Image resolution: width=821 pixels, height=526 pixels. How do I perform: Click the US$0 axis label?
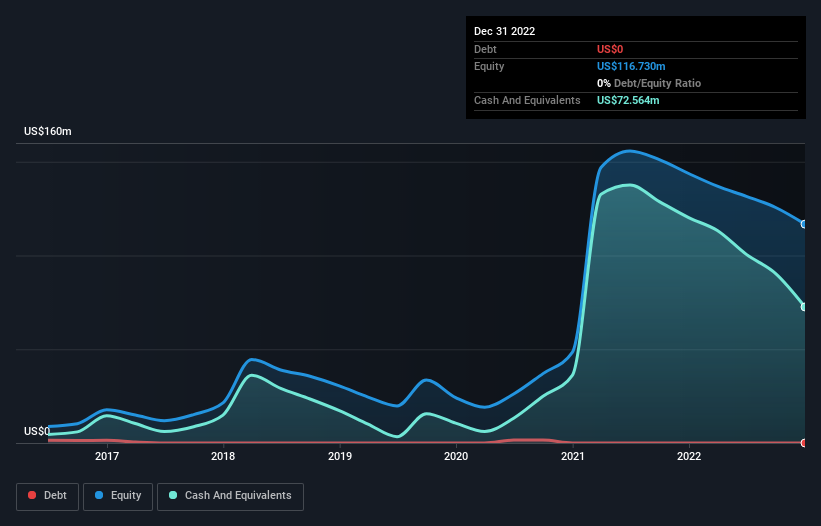[37, 431]
